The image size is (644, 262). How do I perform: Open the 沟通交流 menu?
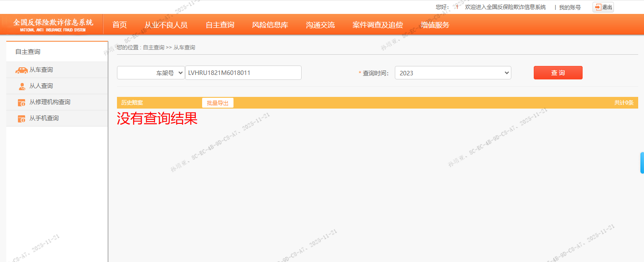click(320, 25)
